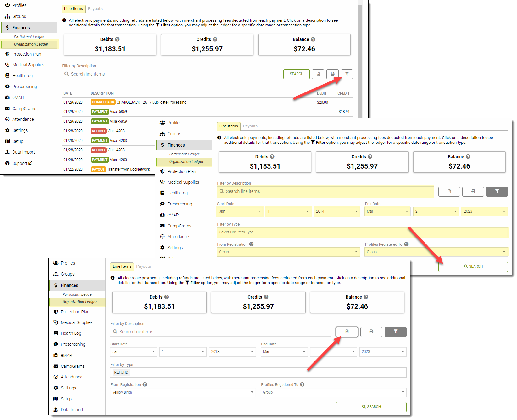Click the SEARCH button beside the Search line items field
The width and height of the screenshot is (517, 420).
coord(296,74)
